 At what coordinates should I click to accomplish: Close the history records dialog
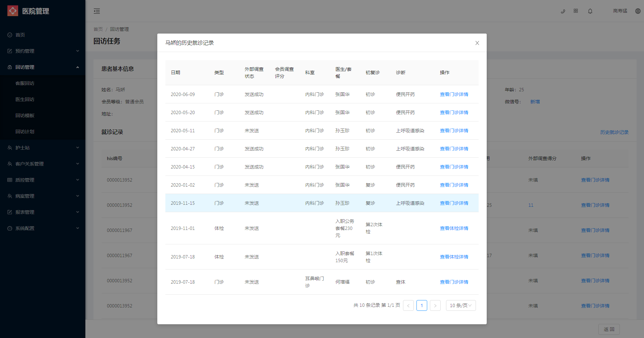point(477,43)
